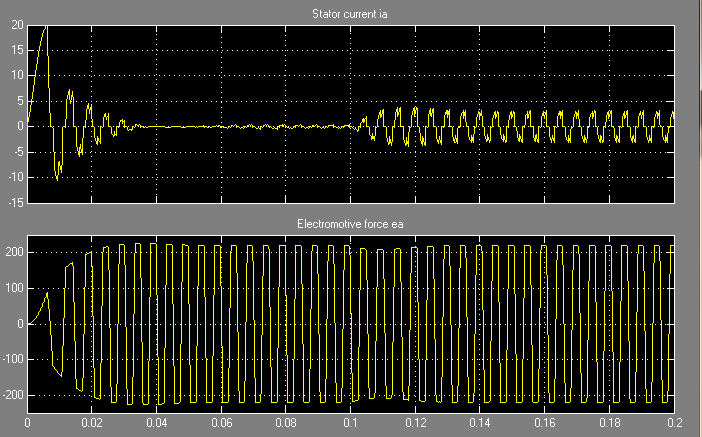Click the -15 tick on stator current axis

15,203
